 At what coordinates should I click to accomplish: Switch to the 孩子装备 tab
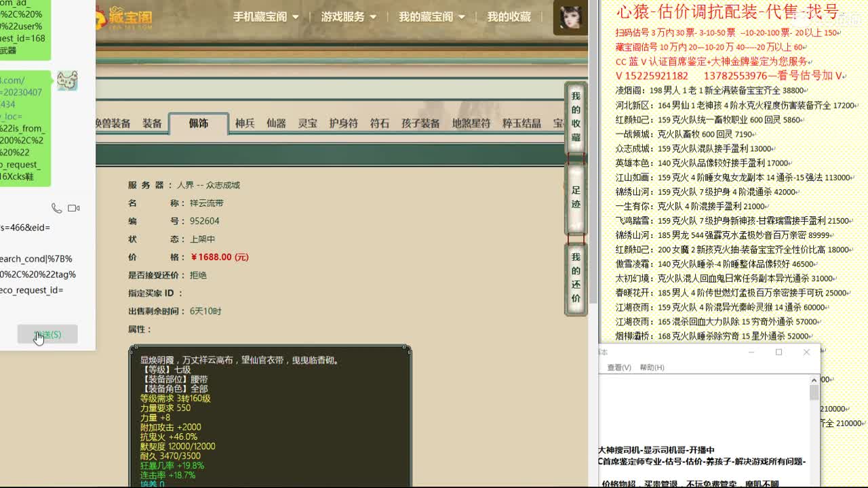(420, 123)
